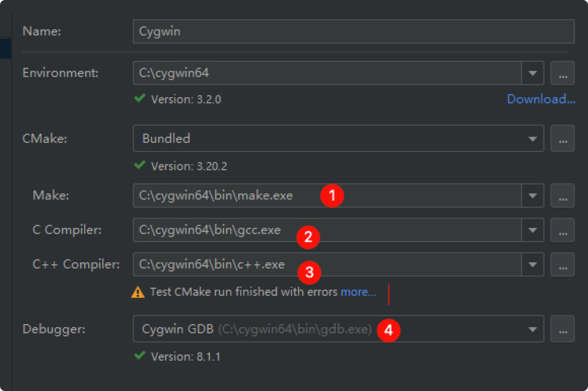Open the C++ Compiler dropdown
The height and width of the screenshot is (391, 588).
coord(532,264)
